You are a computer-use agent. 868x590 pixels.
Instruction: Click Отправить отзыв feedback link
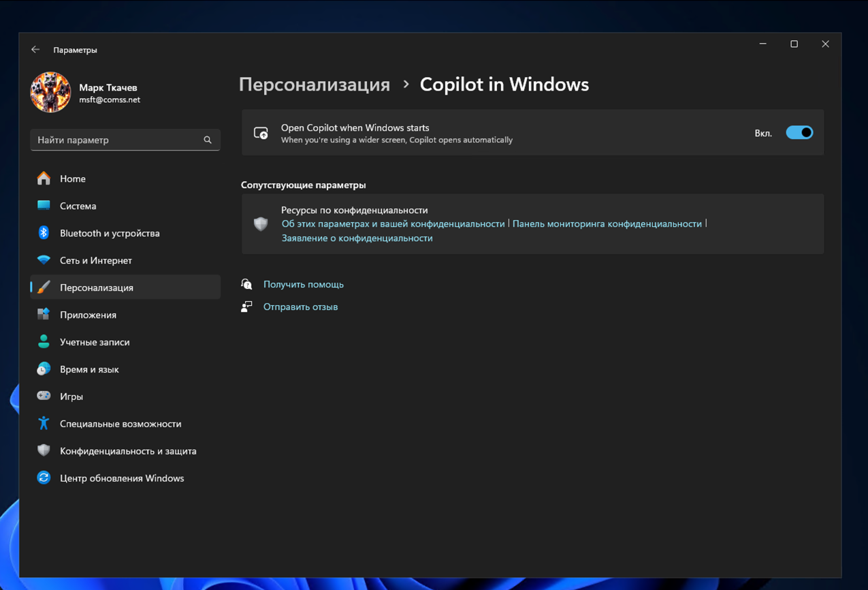[300, 307]
